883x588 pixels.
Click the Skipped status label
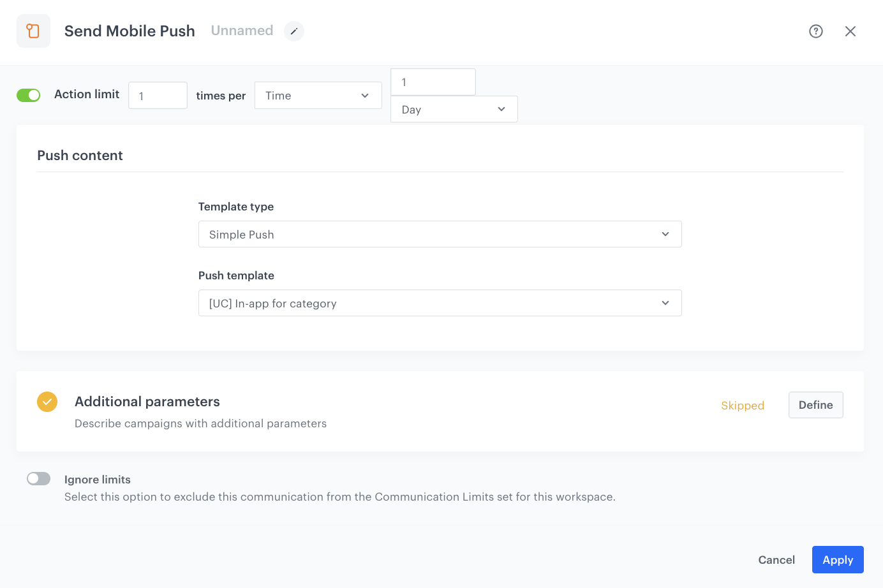coord(742,405)
